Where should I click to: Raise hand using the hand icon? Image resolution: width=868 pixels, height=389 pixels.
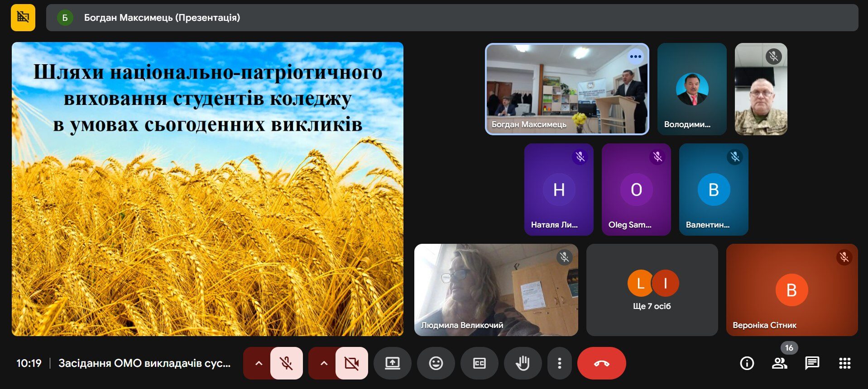523,363
